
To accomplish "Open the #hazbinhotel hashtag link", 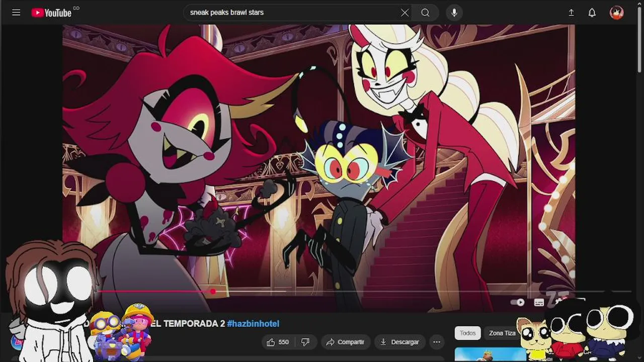I will 253,324.
